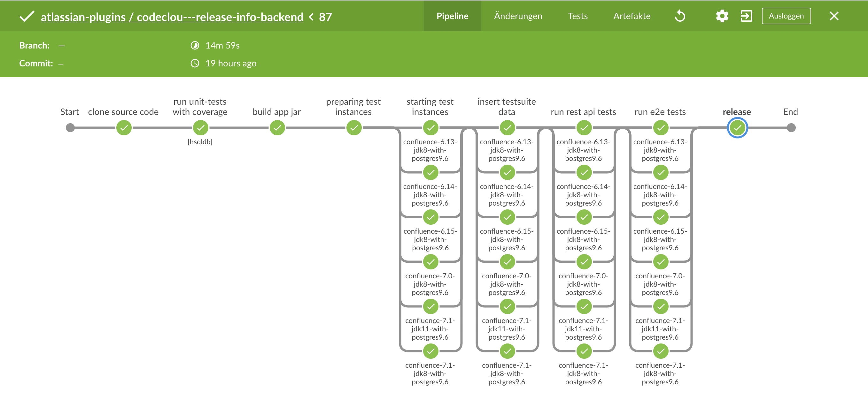The height and width of the screenshot is (399, 868).
Task: Select confluence-7.1-jdk8 node under insert testsuite data
Action: (x=507, y=351)
